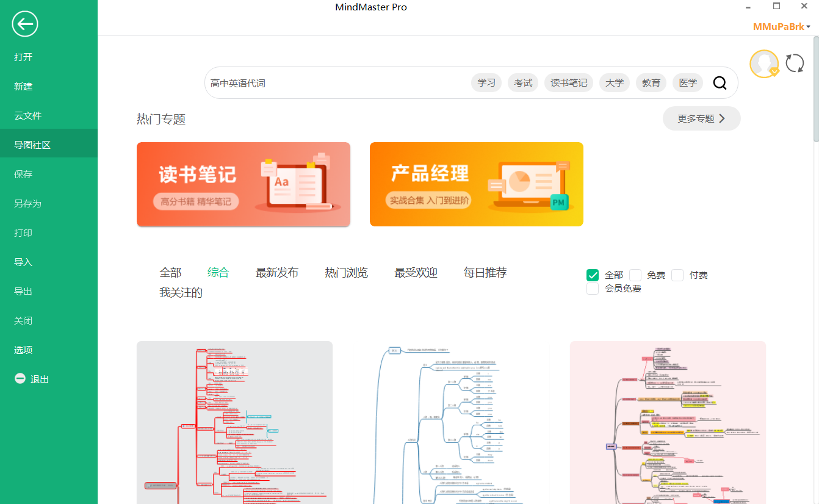Open the 读书笔记 topic banner
This screenshot has width=819, height=504.
click(244, 184)
